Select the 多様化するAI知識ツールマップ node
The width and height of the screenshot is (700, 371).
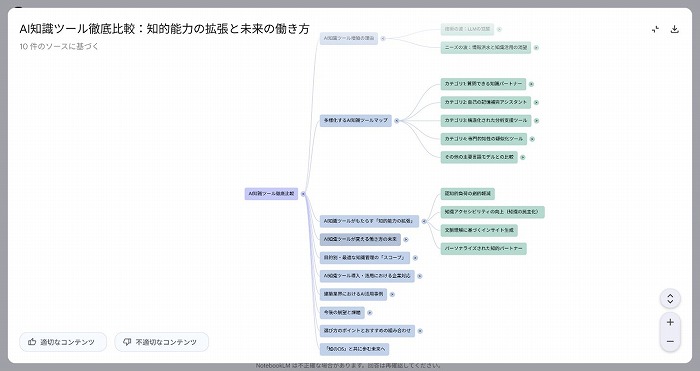[356, 121]
